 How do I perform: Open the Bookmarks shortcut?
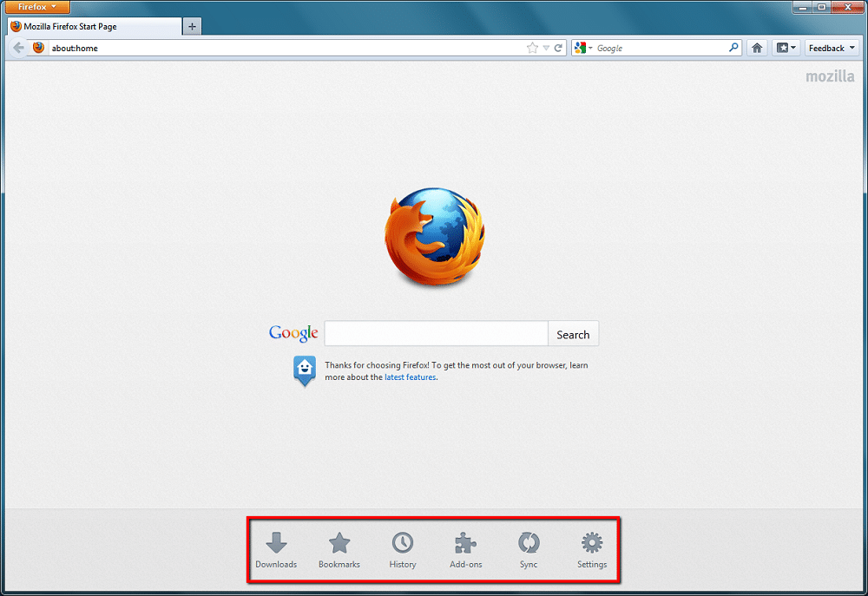(x=339, y=550)
